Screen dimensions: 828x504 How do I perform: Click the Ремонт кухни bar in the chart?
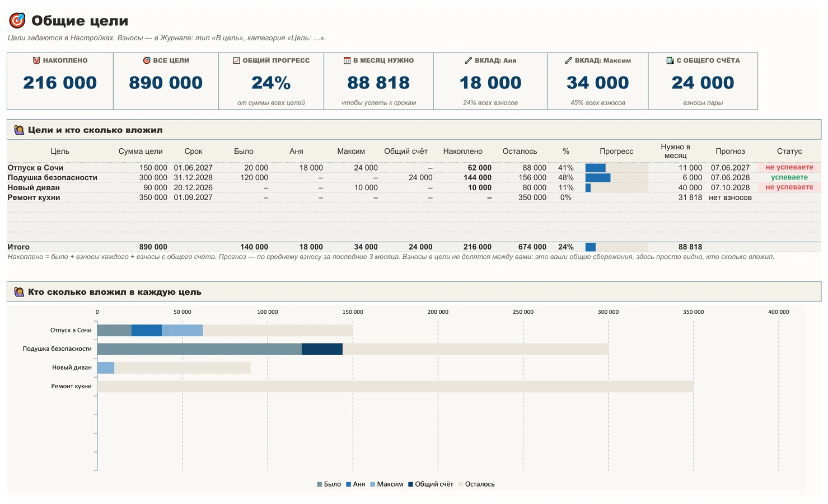pyautogui.click(x=395, y=387)
